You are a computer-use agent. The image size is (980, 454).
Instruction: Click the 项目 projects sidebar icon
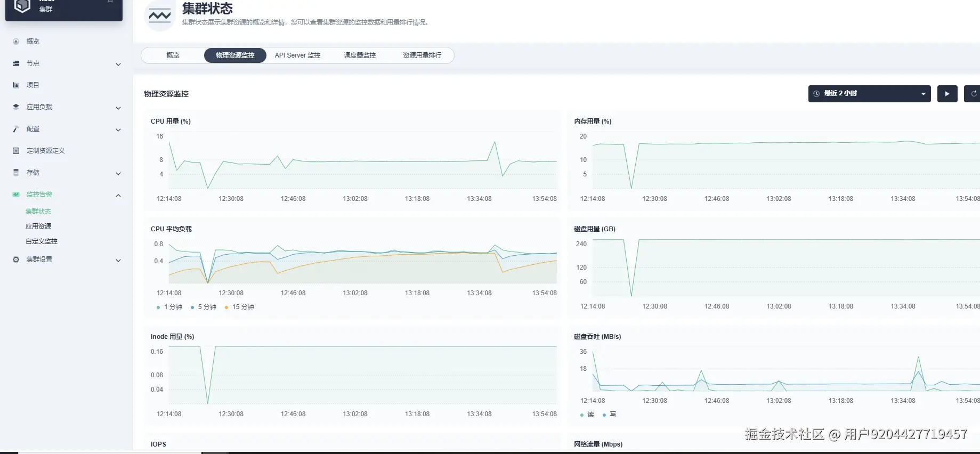tap(16, 85)
